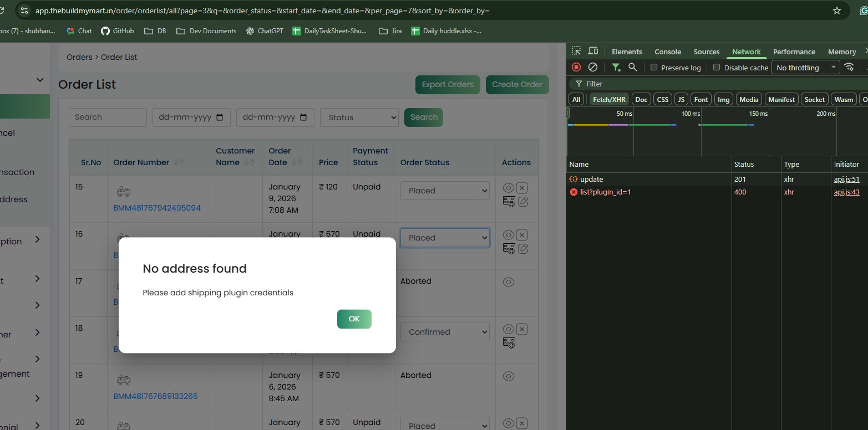This screenshot has height=430, width=868.
Task: Open the end date picker field
Action: click(x=275, y=117)
